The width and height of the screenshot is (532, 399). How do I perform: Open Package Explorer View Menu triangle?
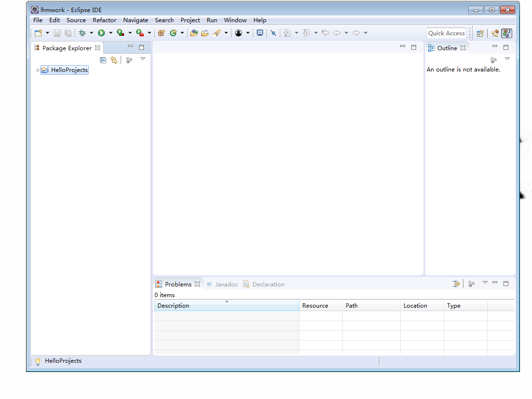pos(143,59)
